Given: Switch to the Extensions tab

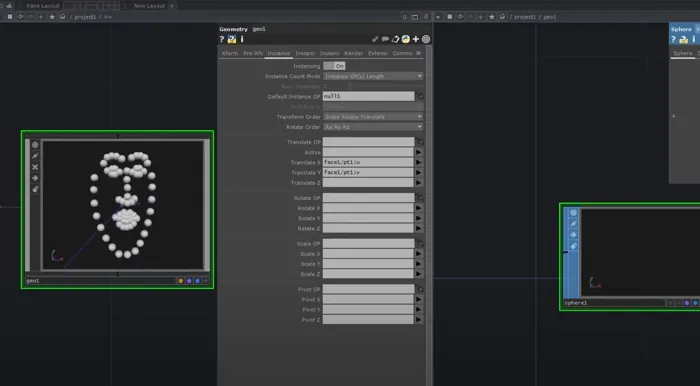Looking at the screenshot, I should pyautogui.click(x=378, y=53).
